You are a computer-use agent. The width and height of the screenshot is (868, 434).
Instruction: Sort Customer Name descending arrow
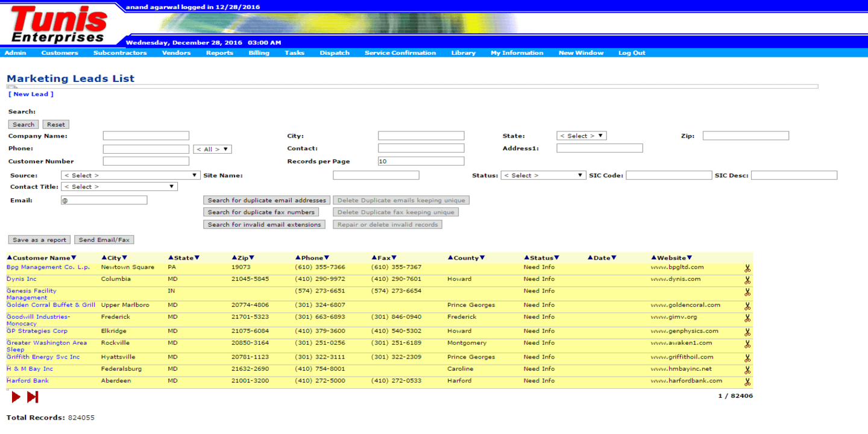(x=74, y=258)
